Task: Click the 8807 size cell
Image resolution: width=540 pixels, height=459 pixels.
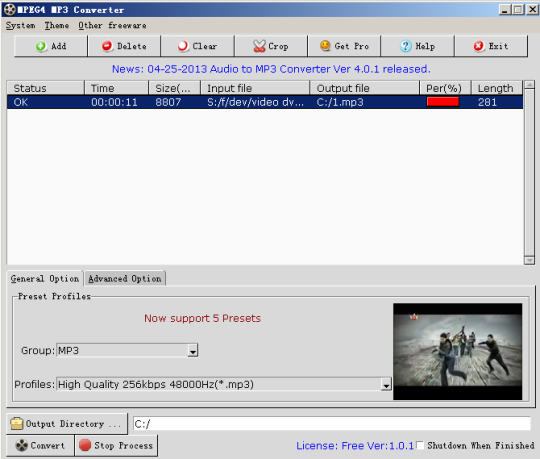Action: pyautogui.click(x=168, y=102)
